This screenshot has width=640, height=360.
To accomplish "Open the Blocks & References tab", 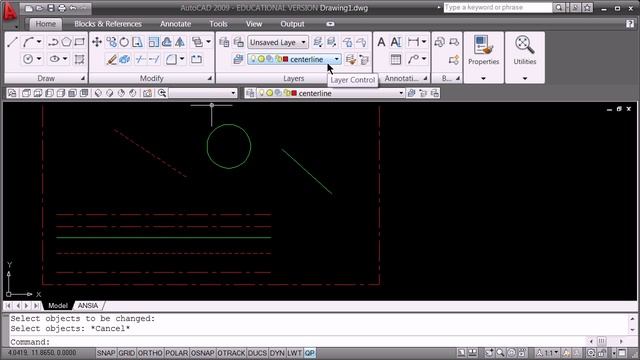I will coord(108,24).
